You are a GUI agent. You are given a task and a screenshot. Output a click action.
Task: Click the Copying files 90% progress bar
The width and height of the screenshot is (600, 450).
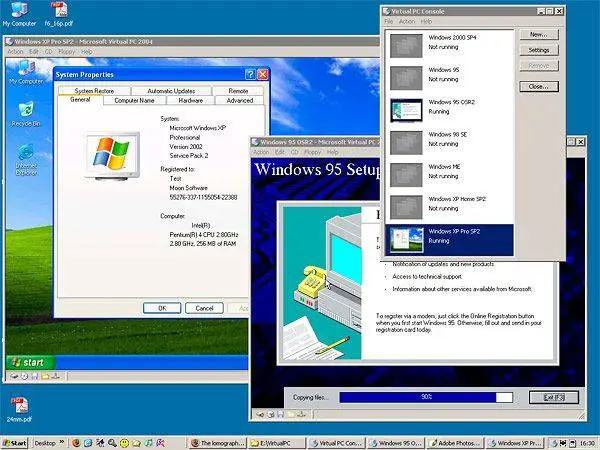(426, 397)
